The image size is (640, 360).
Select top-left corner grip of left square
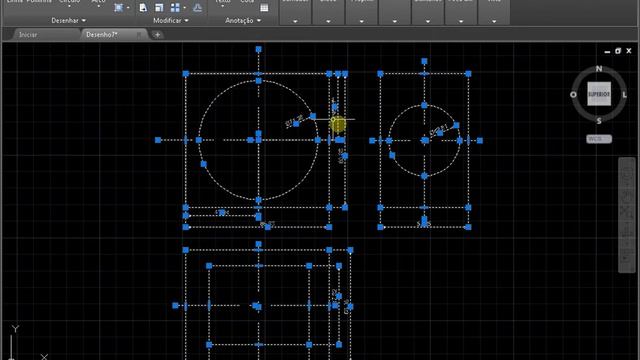(x=186, y=74)
